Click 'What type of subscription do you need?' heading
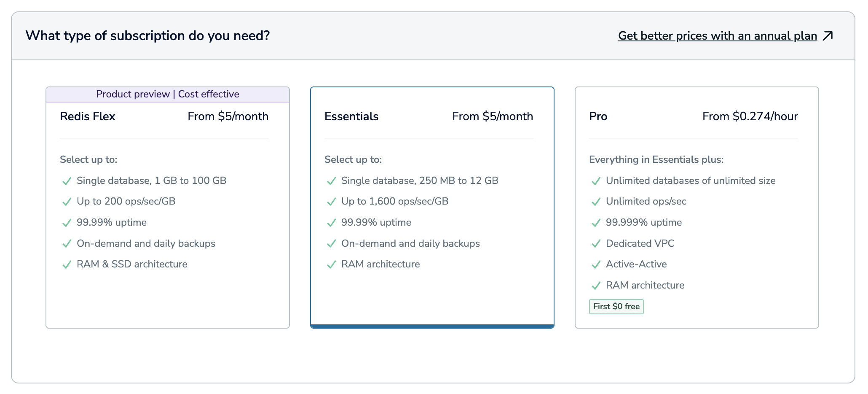 pyautogui.click(x=147, y=35)
